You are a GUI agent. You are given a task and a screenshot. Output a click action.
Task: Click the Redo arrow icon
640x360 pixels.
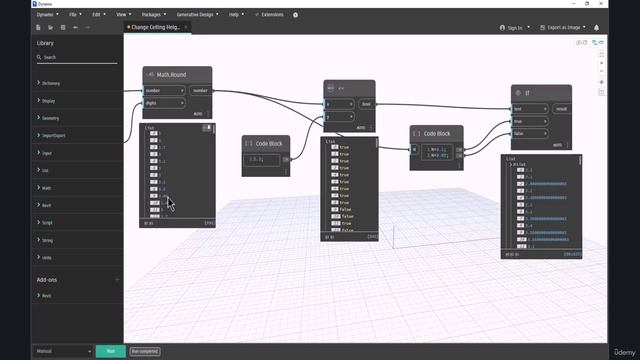coord(88,27)
